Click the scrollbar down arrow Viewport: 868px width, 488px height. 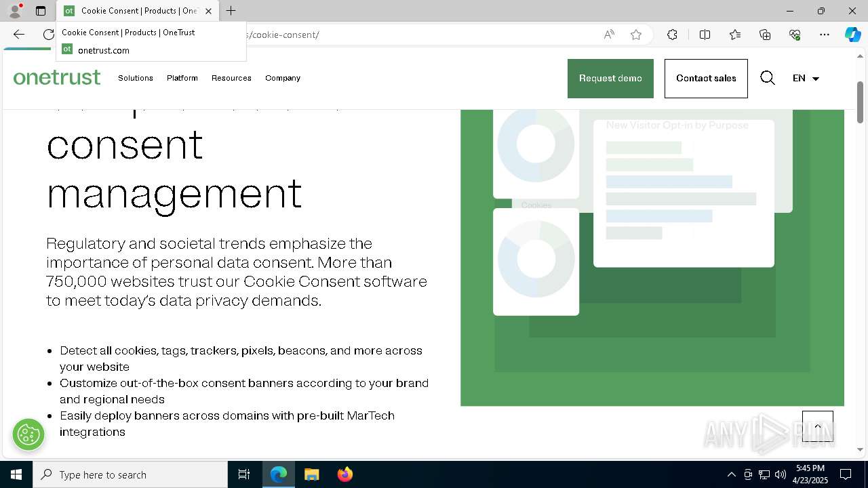click(x=860, y=449)
